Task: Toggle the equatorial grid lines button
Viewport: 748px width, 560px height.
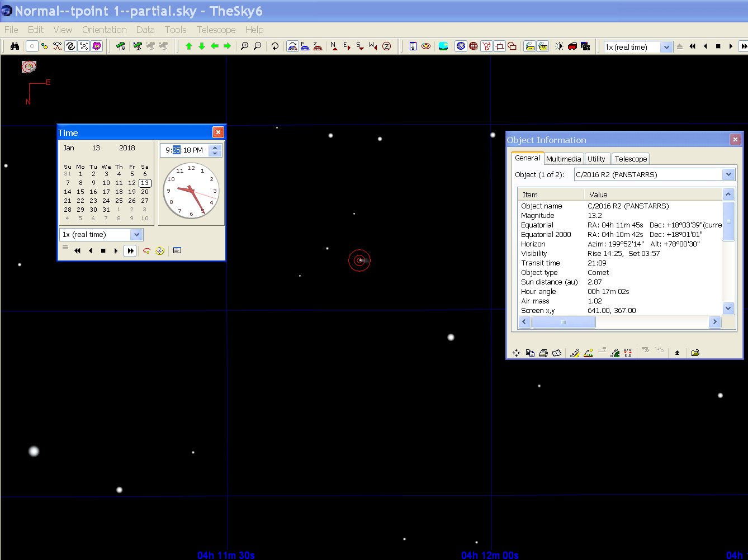Action: click(x=461, y=46)
